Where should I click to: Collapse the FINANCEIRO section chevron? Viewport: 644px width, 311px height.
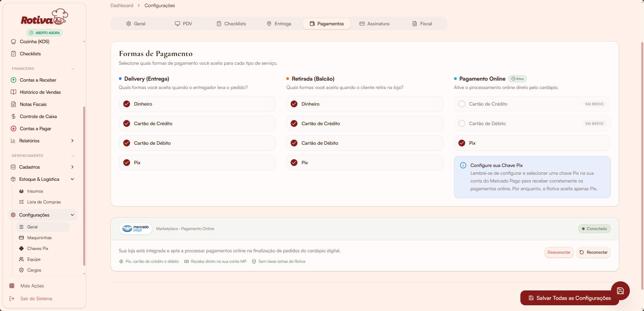click(72, 69)
